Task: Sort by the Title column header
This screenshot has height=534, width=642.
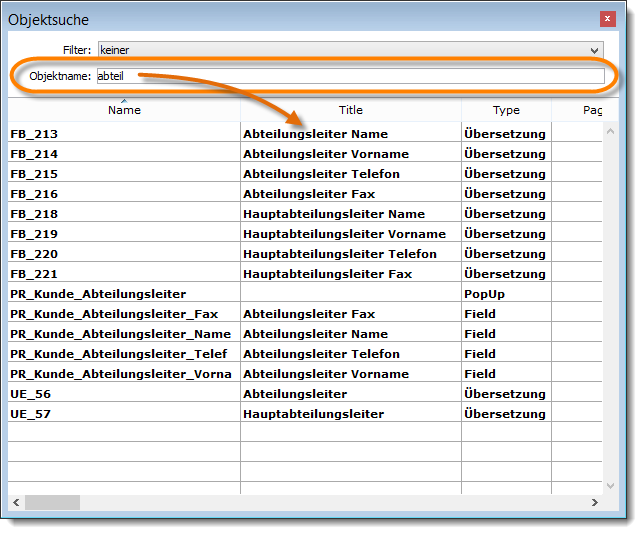Action: point(350,110)
